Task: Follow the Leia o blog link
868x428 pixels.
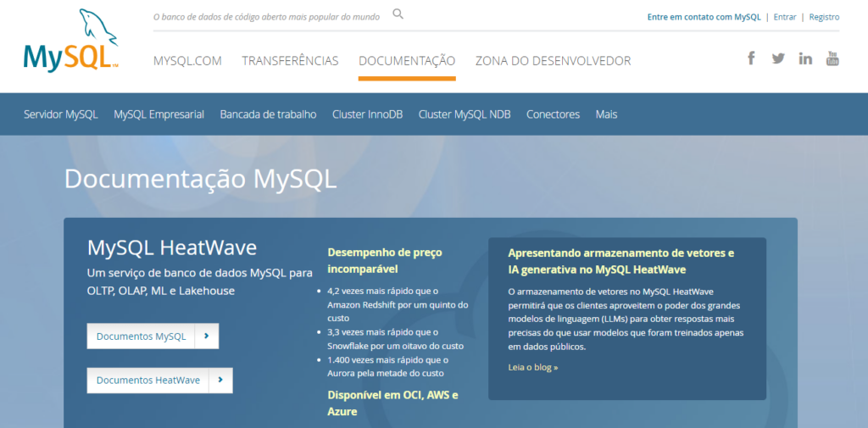Action: point(532,367)
